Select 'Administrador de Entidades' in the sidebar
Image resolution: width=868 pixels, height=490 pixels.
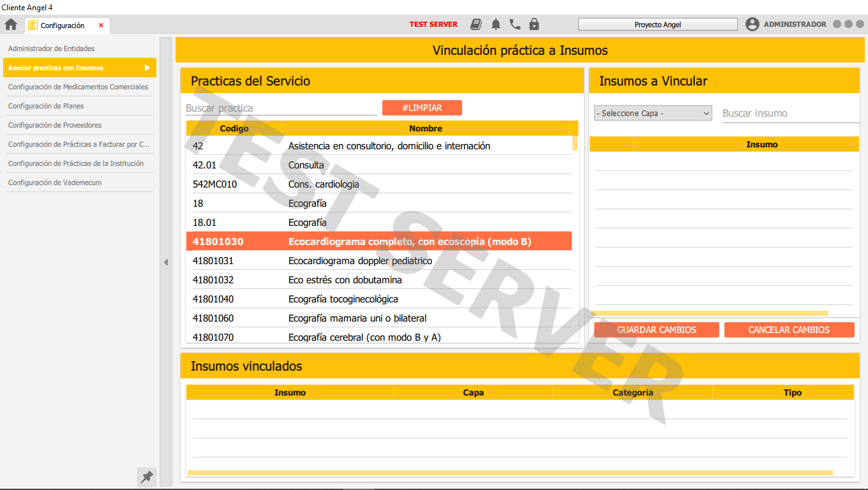pyautogui.click(x=51, y=48)
